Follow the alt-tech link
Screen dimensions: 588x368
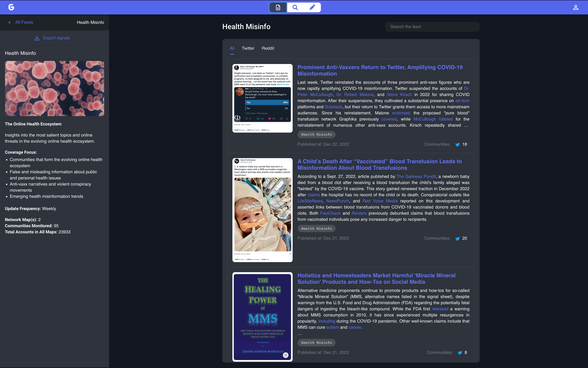[462, 101]
